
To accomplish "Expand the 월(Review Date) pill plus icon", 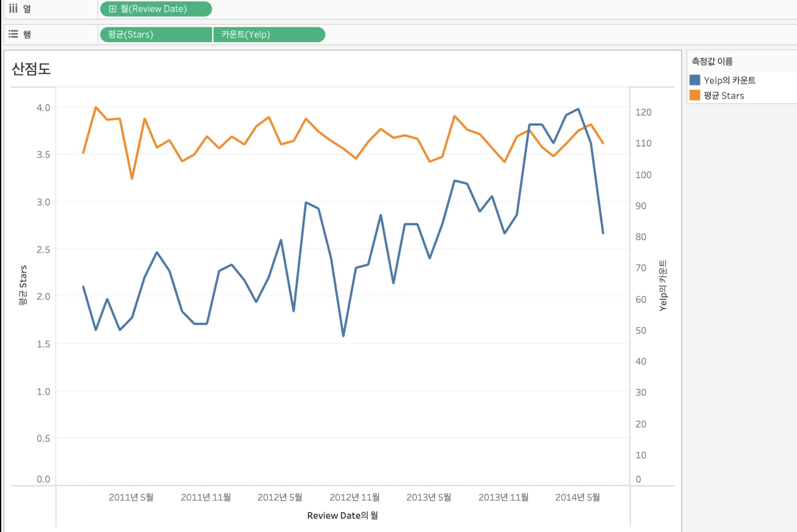I will click(113, 9).
